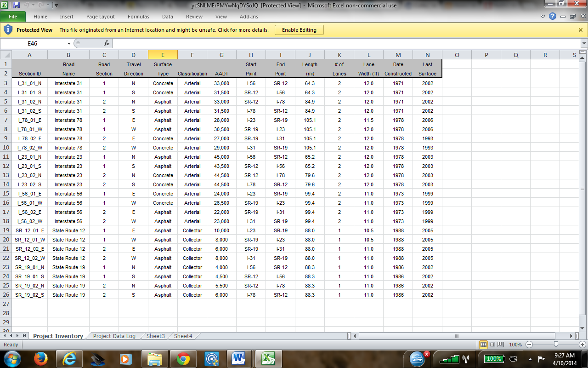The width and height of the screenshot is (588, 368).
Task: Open the Page Layout ribbon tab
Action: pyautogui.click(x=101, y=17)
